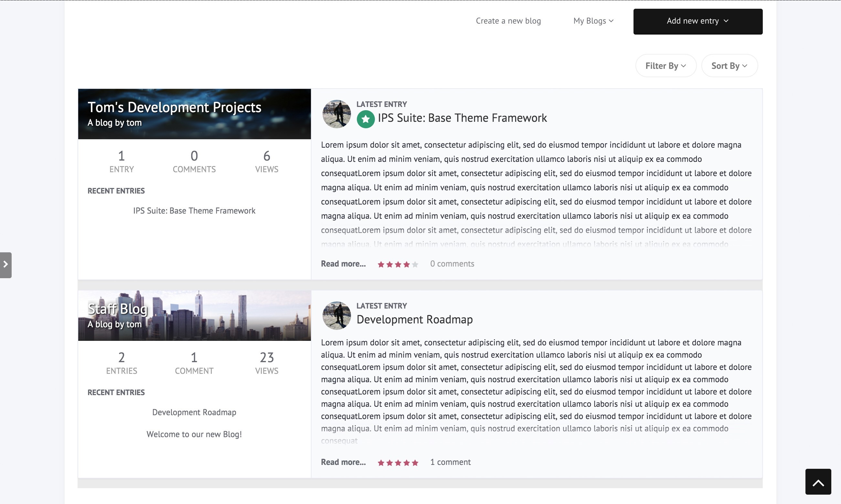The height and width of the screenshot is (504, 841).
Task: Click the star rating under IPS Suite entry
Action: [398, 264]
